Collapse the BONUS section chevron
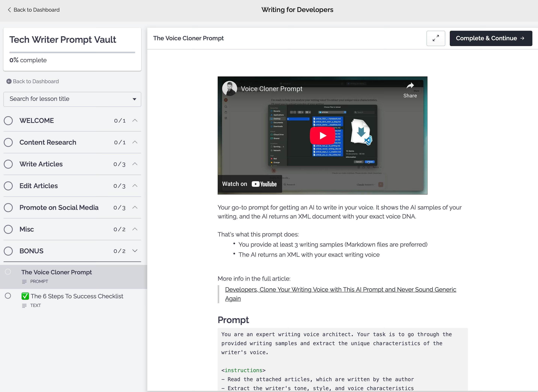 point(135,251)
